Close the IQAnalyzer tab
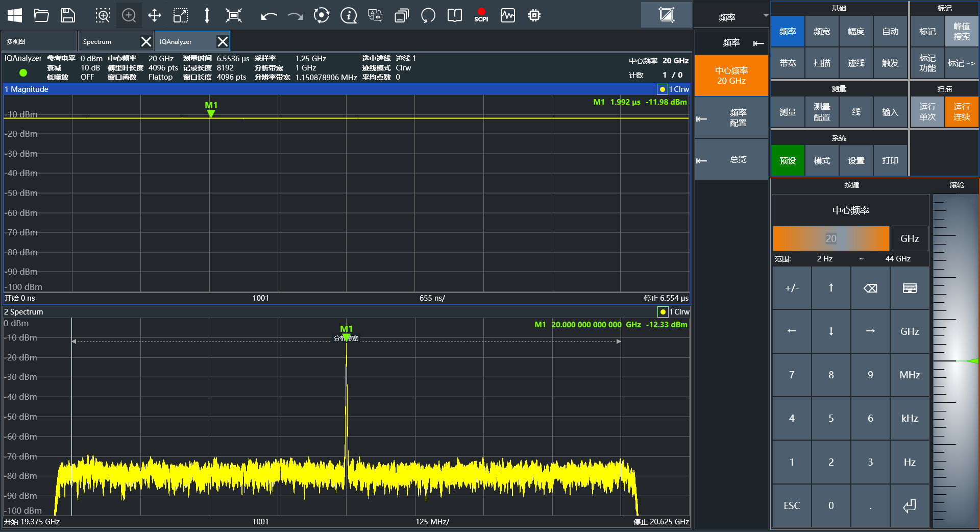Screen dimensions: 980x532 223,41
